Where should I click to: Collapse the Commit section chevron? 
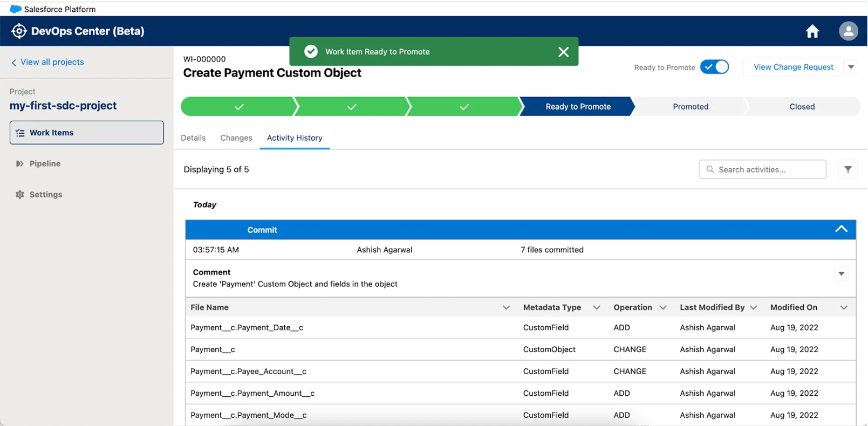point(840,229)
